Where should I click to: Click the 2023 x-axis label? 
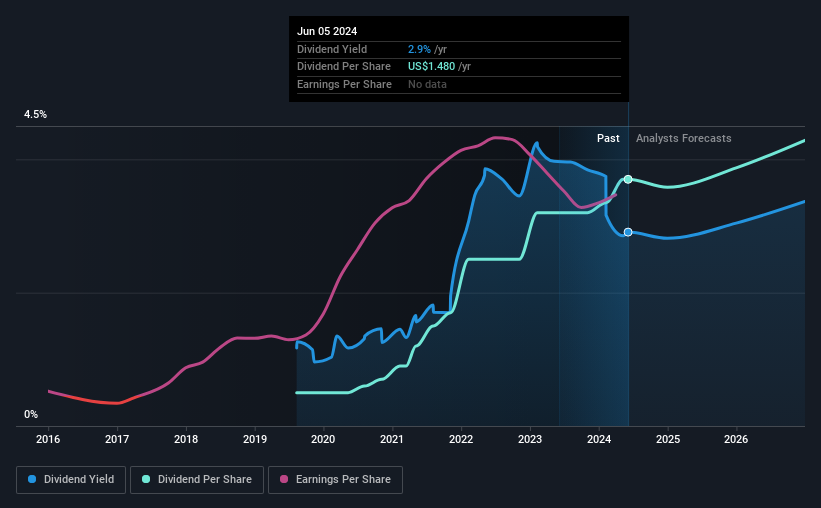tap(530, 439)
